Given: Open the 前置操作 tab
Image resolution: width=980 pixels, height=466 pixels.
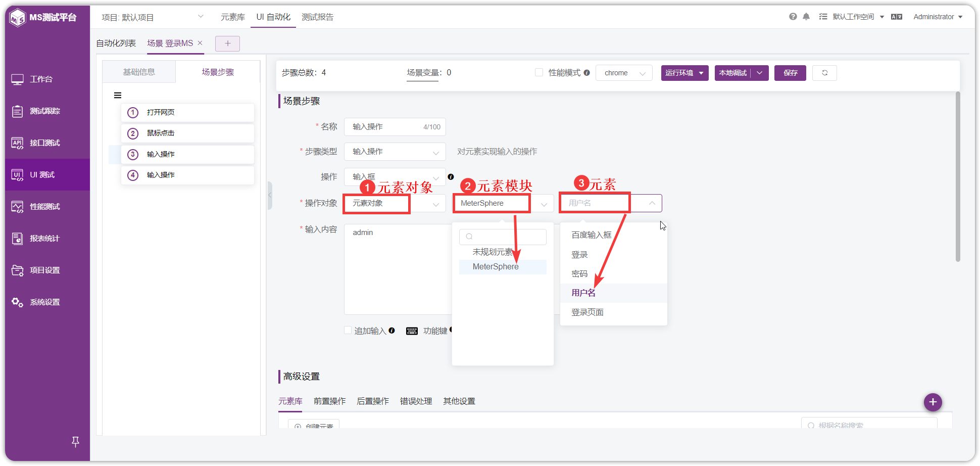Looking at the screenshot, I should (x=330, y=401).
